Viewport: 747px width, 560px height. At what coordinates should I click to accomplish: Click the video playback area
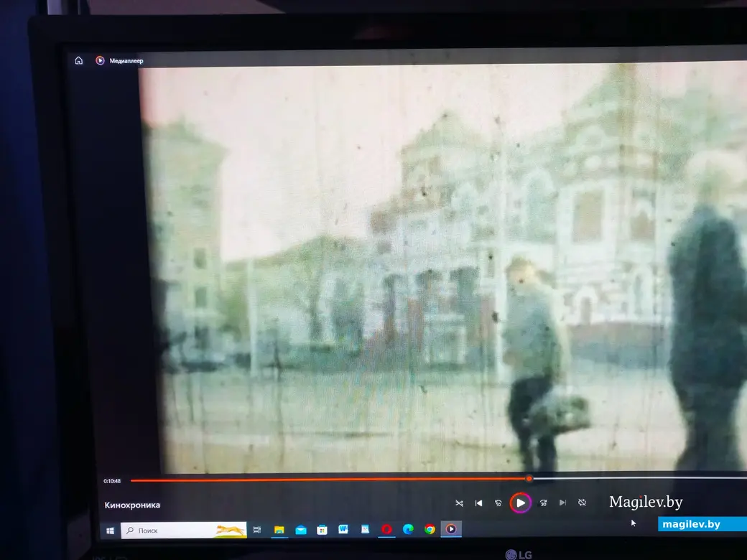[431, 273]
